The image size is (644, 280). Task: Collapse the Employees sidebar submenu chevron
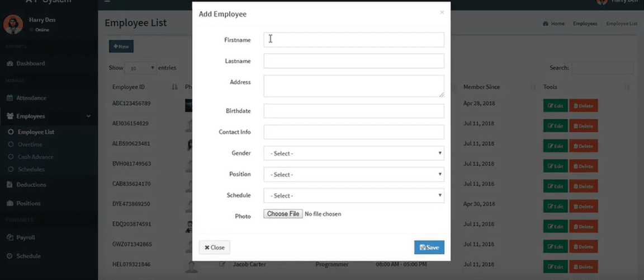tap(88, 116)
